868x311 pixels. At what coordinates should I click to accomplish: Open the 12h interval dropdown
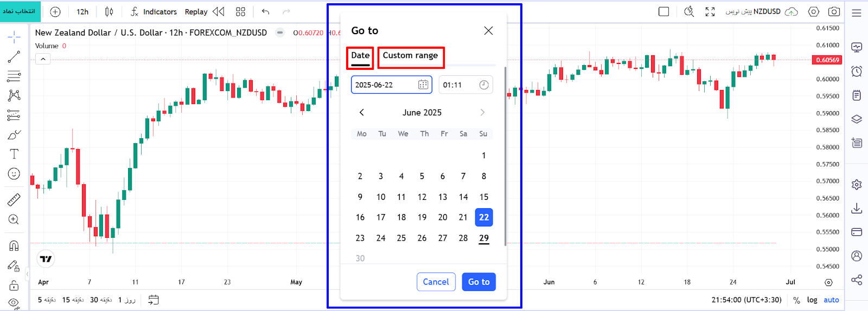point(82,11)
